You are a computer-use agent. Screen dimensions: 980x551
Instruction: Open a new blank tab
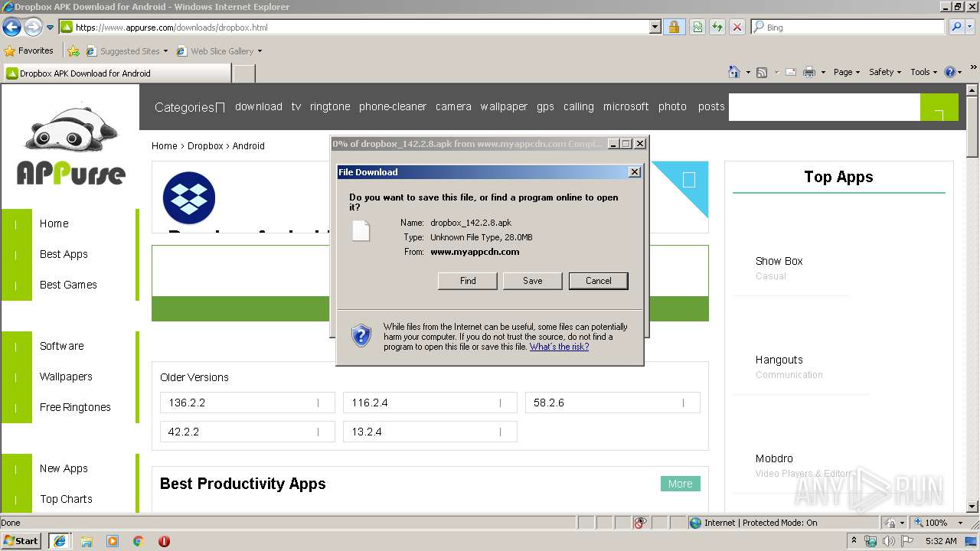(x=243, y=73)
